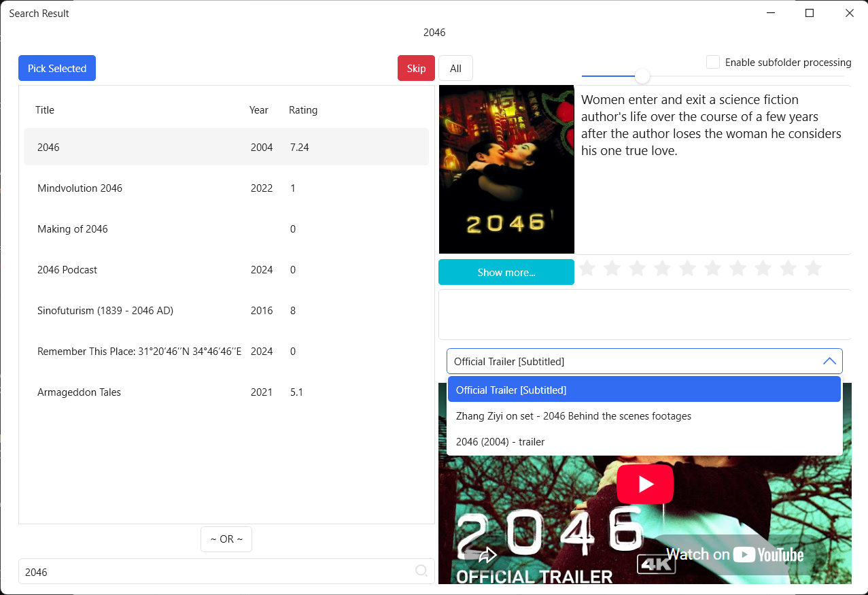Open Watch on YouTube link
The height and width of the screenshot is (595, 868).
tap(735, 555)
